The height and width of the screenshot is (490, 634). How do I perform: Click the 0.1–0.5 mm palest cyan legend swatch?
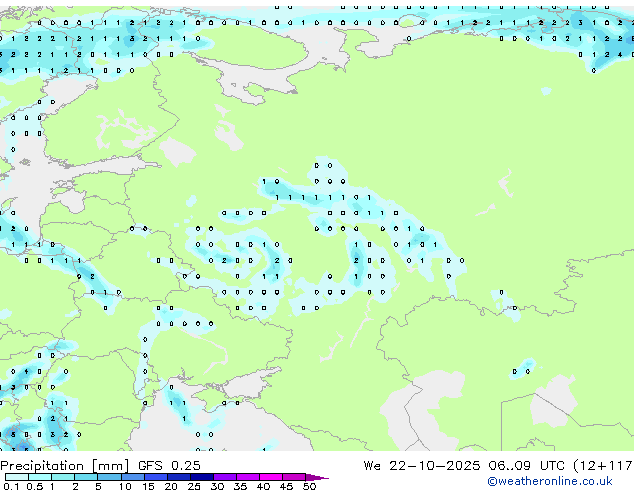[17, 477]
